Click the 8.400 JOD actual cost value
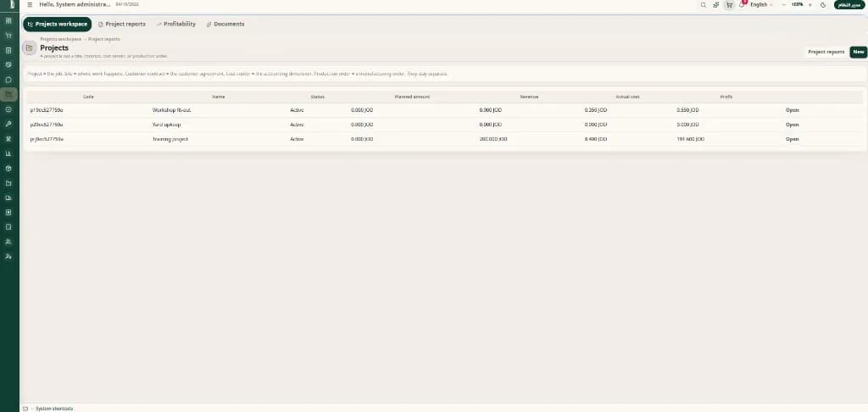The image size is (868, 412). [x=596, y=139]
